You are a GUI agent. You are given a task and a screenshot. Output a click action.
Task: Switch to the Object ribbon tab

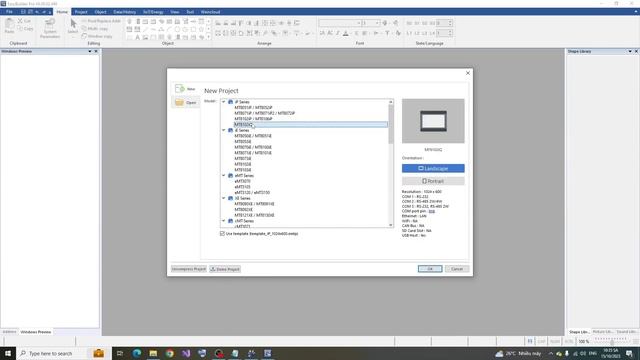[x=100, y=12]
